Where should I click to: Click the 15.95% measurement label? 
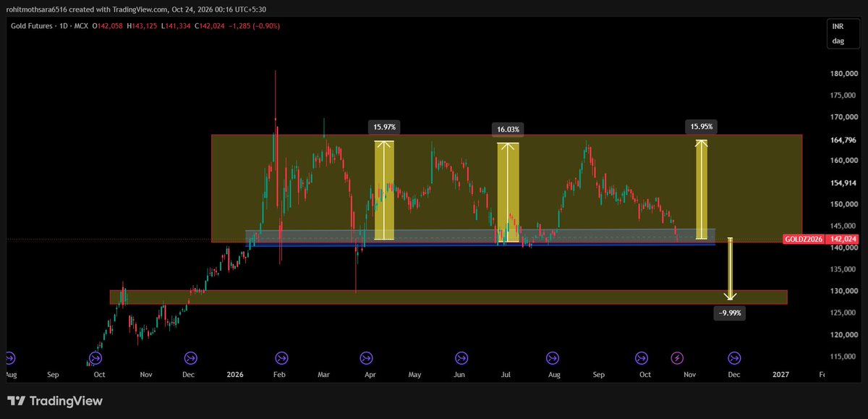point(702,127)
